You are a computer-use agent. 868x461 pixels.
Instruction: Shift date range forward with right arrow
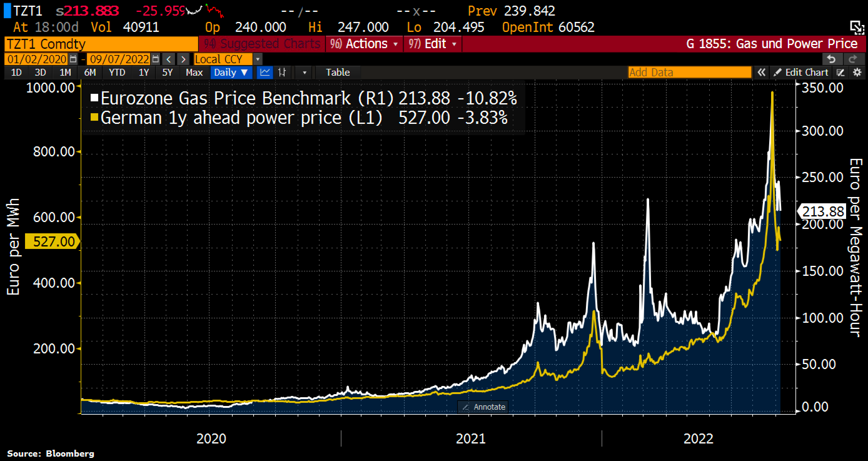pyautogui.click(x=183, y=59)
